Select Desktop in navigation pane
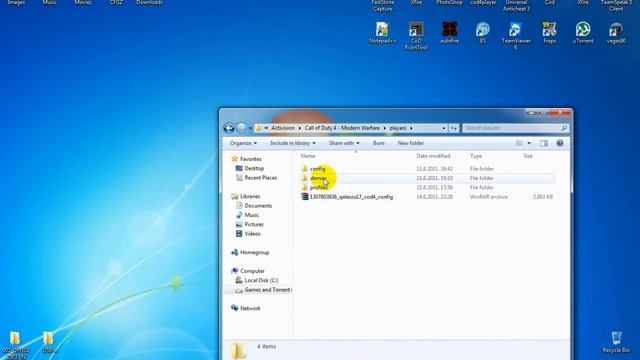This screenshot has height=360, width=640. (x=254, y=168)
